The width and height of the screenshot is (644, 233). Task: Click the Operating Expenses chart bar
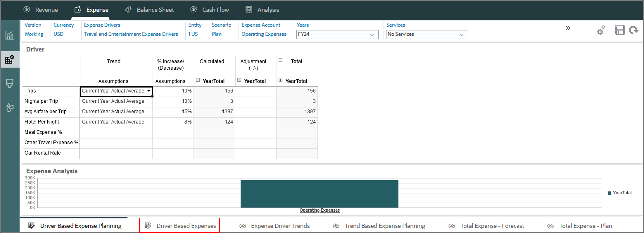tap(319, 194)
